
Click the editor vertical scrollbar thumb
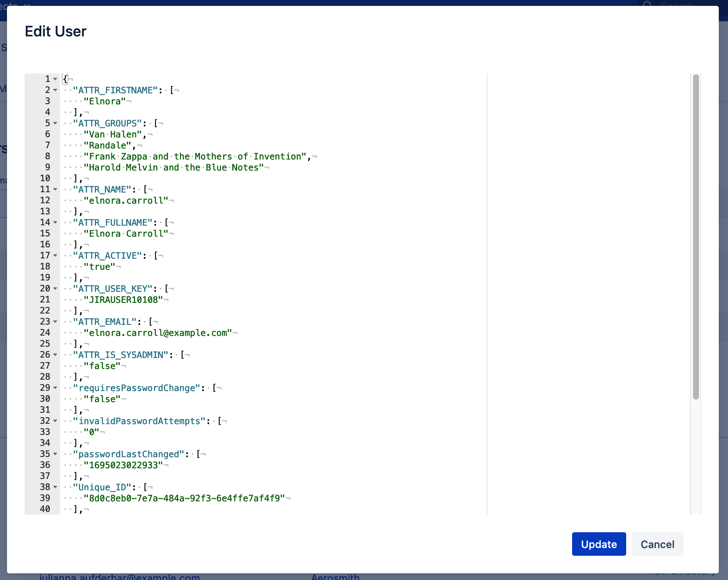pyautogui.click(x=696, y=237)
